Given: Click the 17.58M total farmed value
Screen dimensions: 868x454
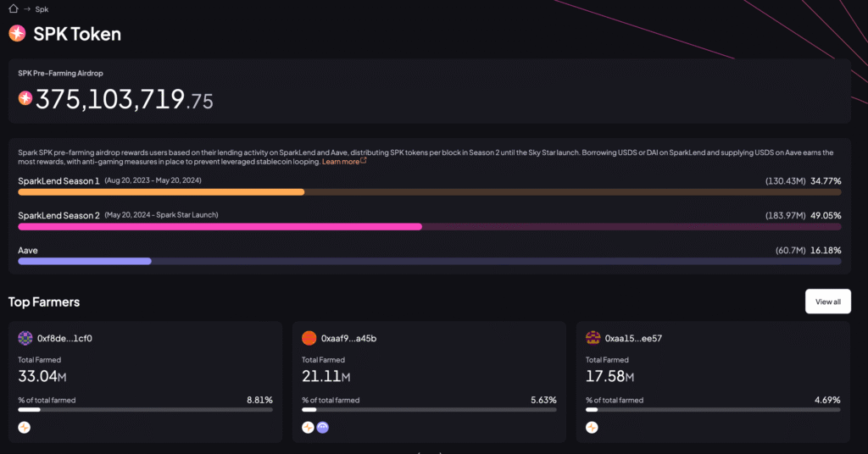Looking at the screenshot, I should (x=610, y=376).
